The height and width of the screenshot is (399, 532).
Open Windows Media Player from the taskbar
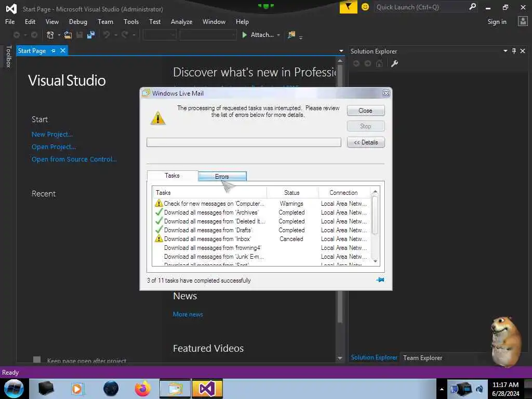coord(77,389)
